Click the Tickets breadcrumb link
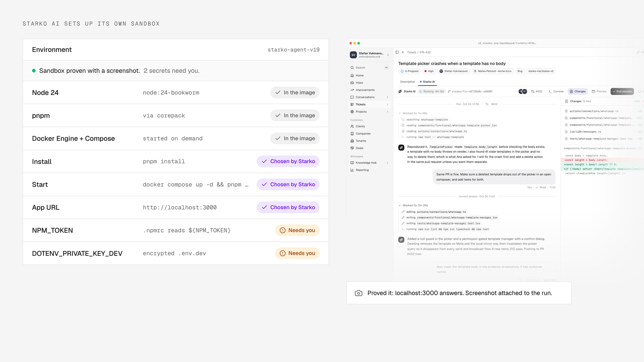Screen dimensions: 644x362 point(411,52)
